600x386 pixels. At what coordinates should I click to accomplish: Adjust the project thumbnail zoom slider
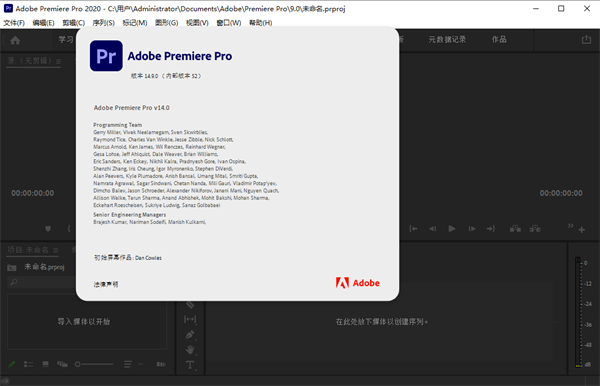(x=94, y=364)
